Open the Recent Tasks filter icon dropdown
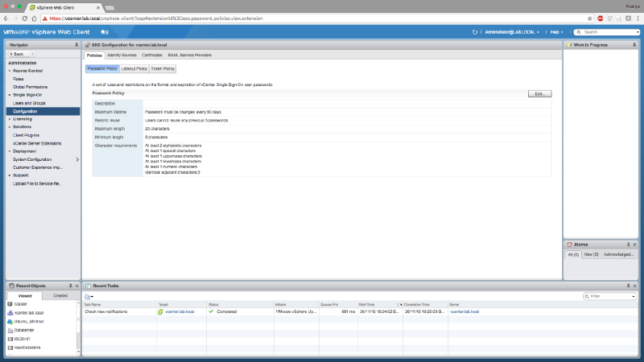 tap(89, 297)
